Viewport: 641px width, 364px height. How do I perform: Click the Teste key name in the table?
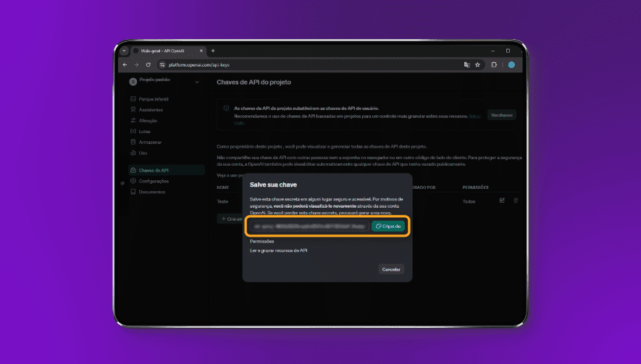222,201
